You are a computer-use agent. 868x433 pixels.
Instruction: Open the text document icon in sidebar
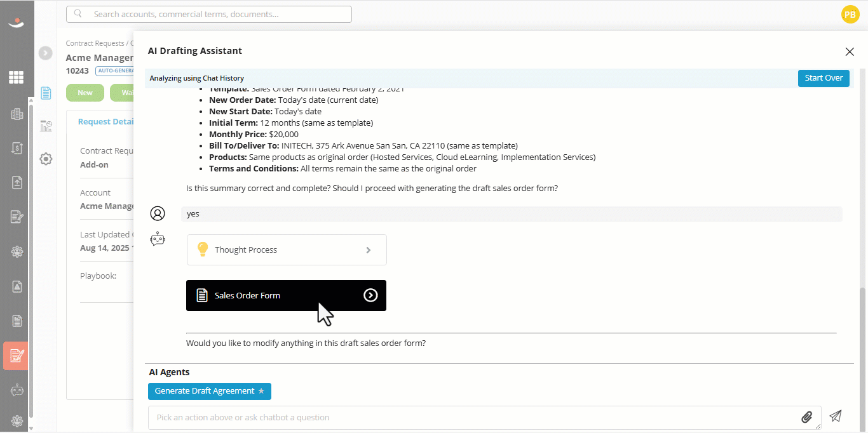pyautogui.click(x=17, y=321)
